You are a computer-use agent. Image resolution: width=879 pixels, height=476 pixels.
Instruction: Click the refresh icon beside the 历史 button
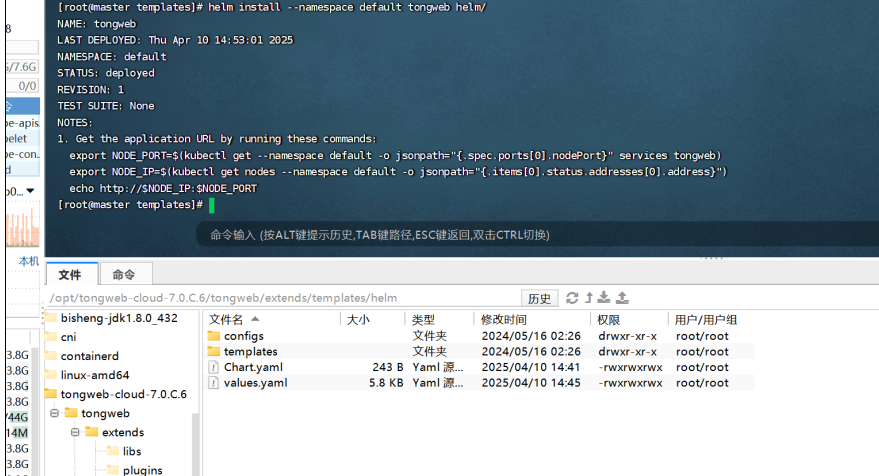(x=572, y=298)
